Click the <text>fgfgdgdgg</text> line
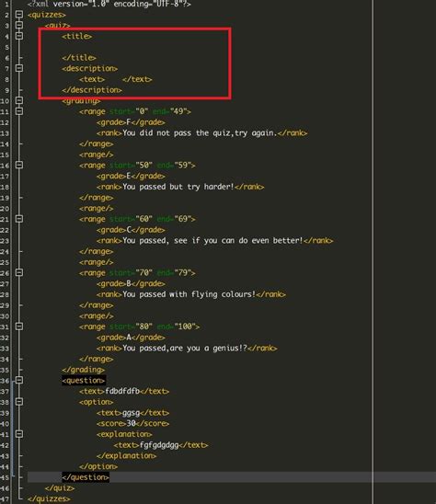 coord(161,445)
